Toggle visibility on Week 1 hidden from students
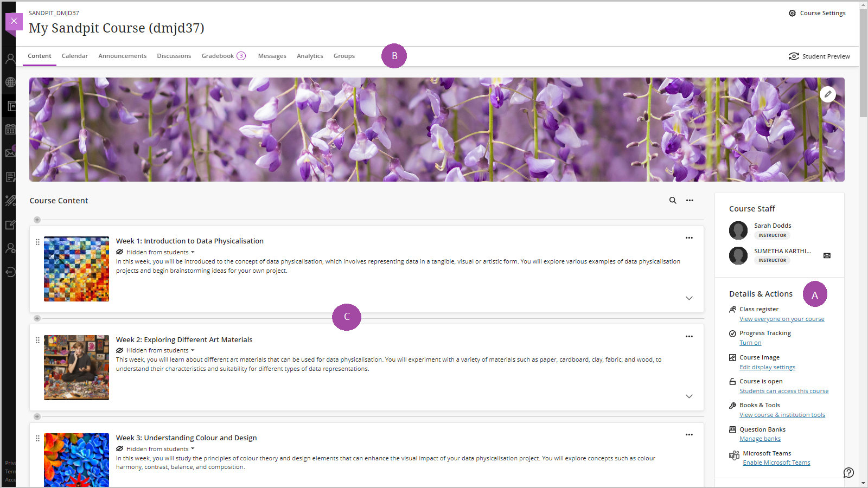This screenshot has height=488, width=868. [x=155, y=252]
